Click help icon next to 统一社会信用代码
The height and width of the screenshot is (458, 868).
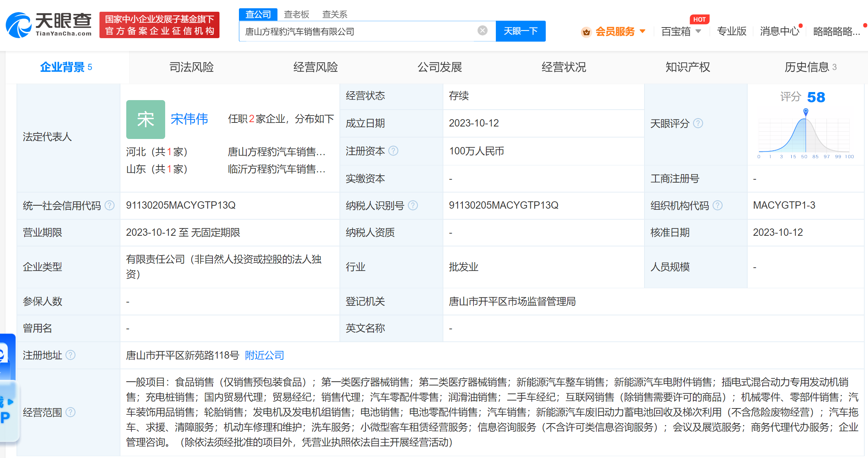[x=109, y=205]
